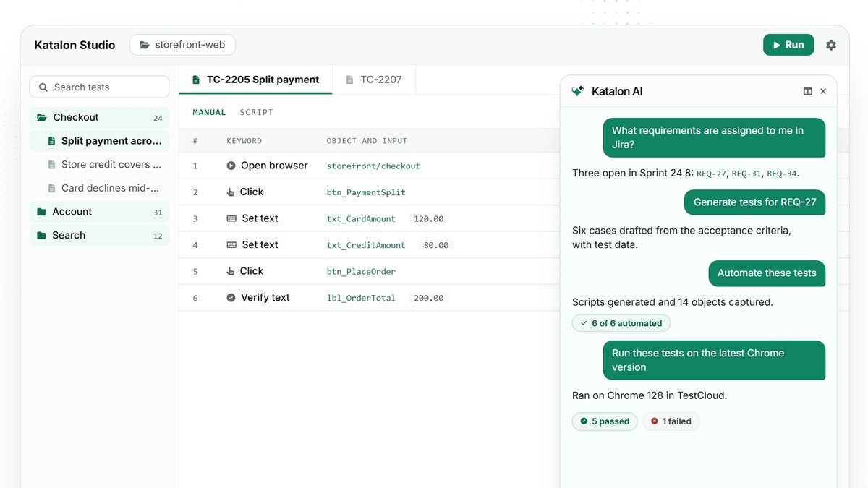Viewport: 868px width, 488px height.
Task: Click the 6 of 6 automated chip
Action: pos(621,323)
